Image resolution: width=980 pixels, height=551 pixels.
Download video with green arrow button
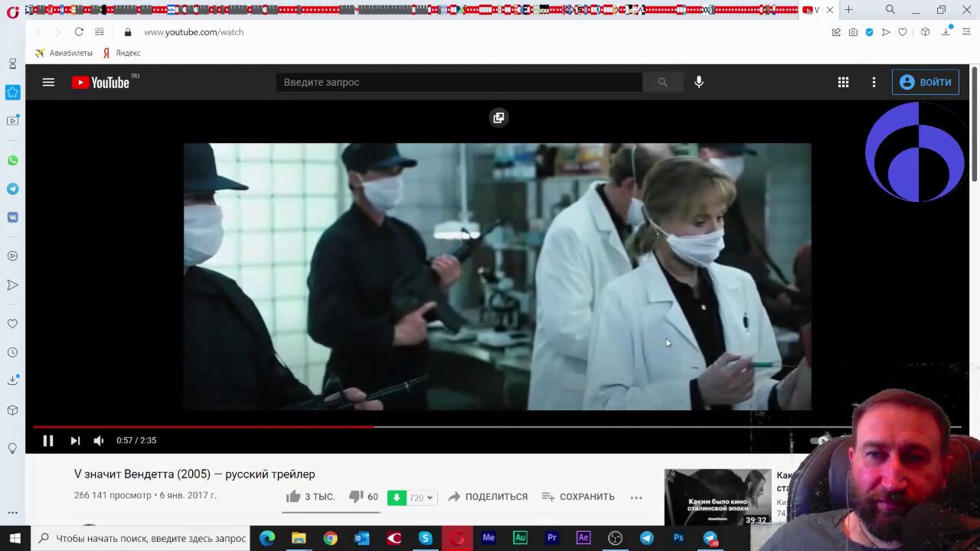point(397,497)
